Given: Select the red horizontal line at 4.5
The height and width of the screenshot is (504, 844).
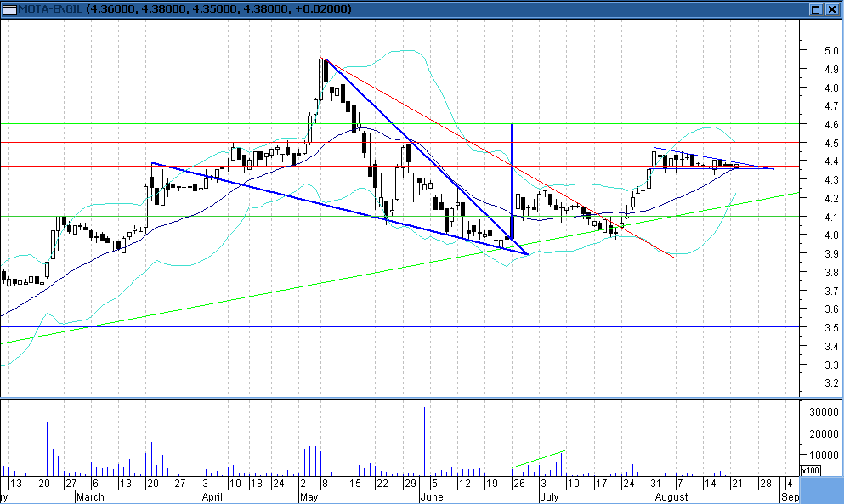Looking at the screenshot, I should [x=400, y=143].
